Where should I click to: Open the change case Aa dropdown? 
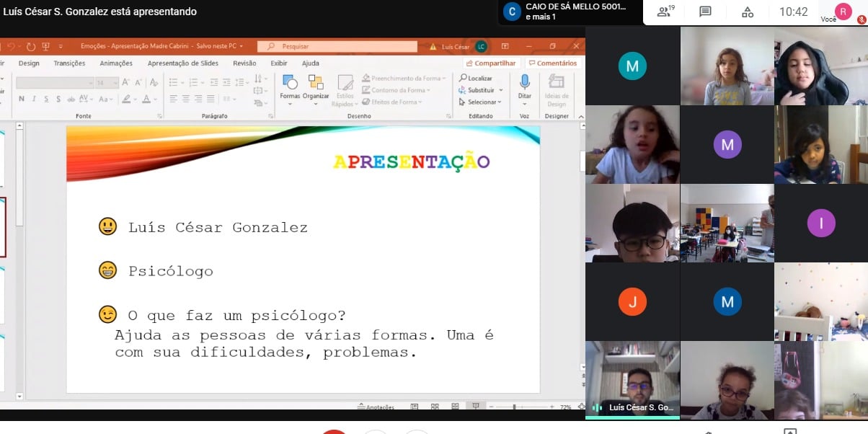coord(106,99)
